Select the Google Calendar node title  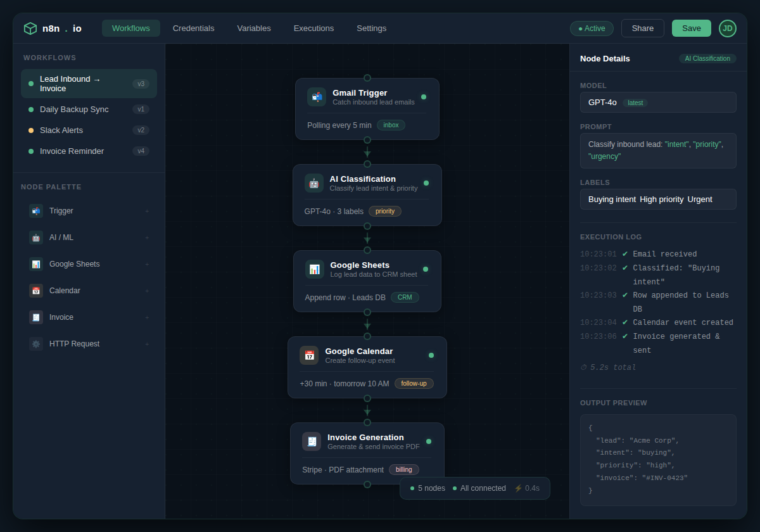(359, 351)
